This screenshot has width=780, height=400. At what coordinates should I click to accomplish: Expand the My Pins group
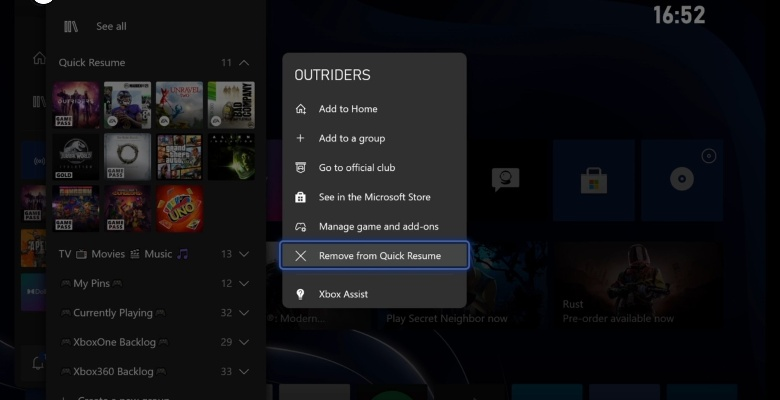(x=244, y=284)
